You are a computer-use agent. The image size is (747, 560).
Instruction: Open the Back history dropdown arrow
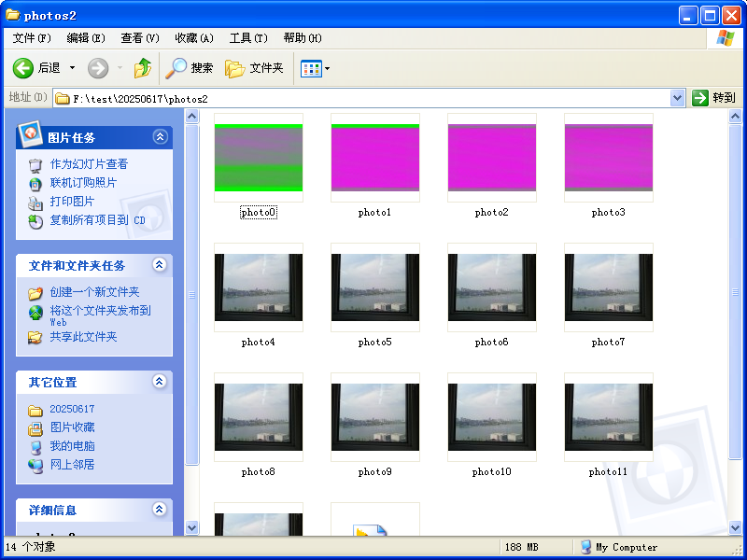click(72, 68)
